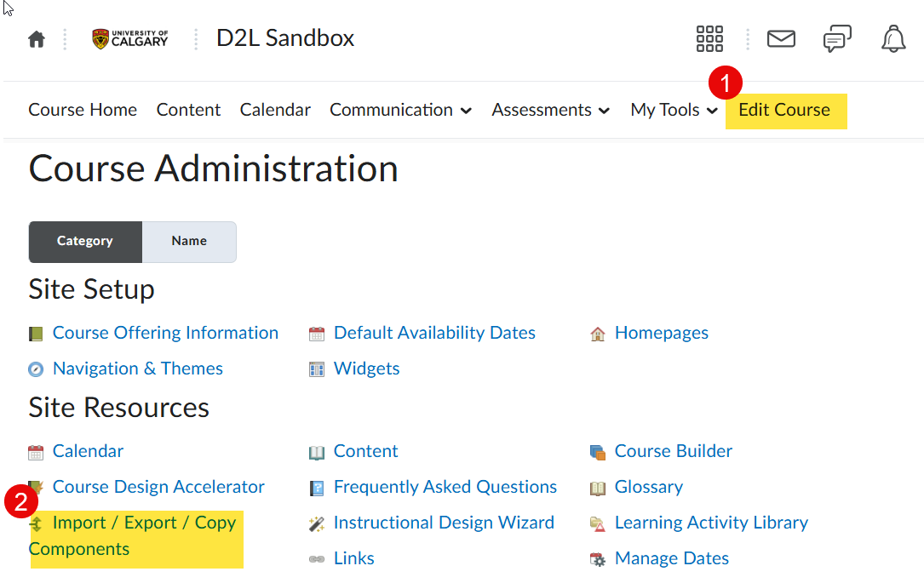Click the Homepages house icon
The width and height of the screenshot is (924, 583).
tap(598, 334)
